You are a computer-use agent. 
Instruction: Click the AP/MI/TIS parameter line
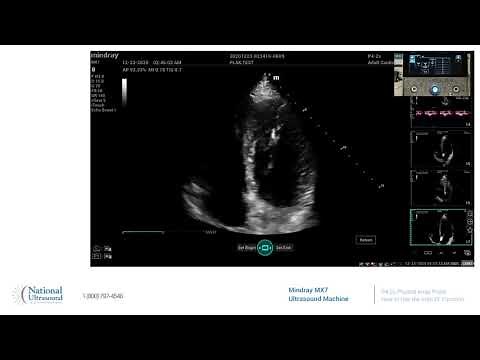152,70
